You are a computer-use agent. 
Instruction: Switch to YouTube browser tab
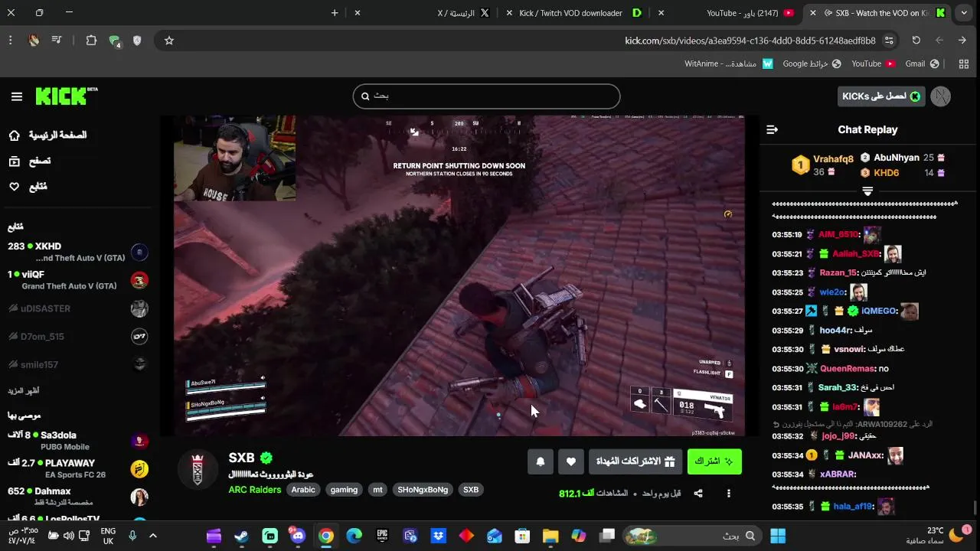point(735,13)
